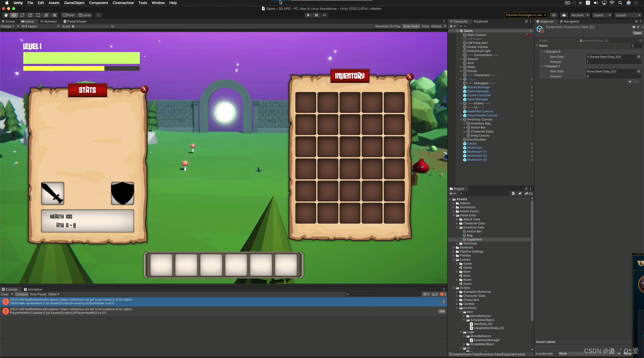The height and width of the screenshot is (358, 644).
Task: Select the Equipment asset in Project
Action: [474, 240]
